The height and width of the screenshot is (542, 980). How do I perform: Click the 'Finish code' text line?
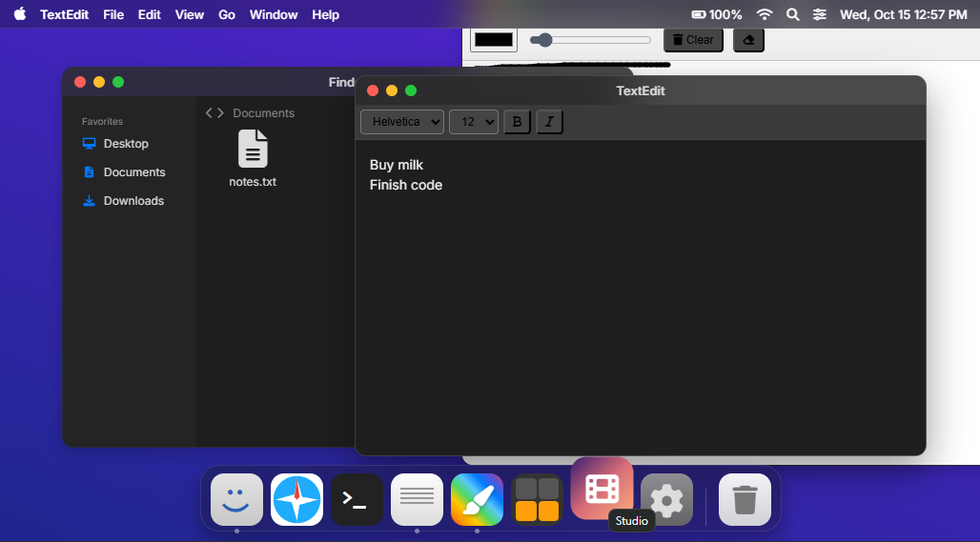(405, 185)
